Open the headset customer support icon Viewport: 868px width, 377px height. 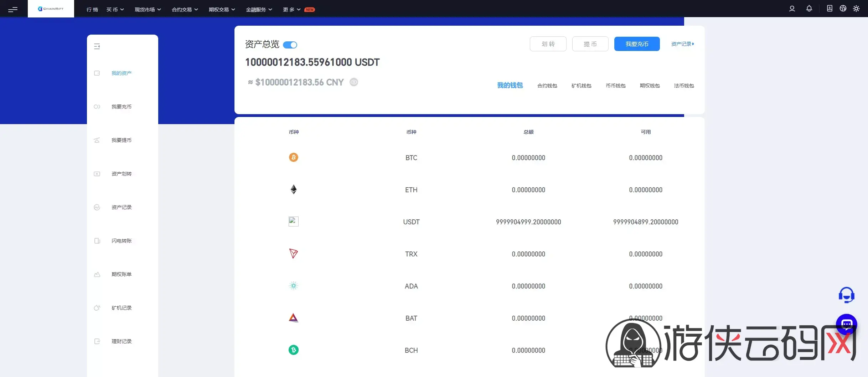[x=846, y=295]
